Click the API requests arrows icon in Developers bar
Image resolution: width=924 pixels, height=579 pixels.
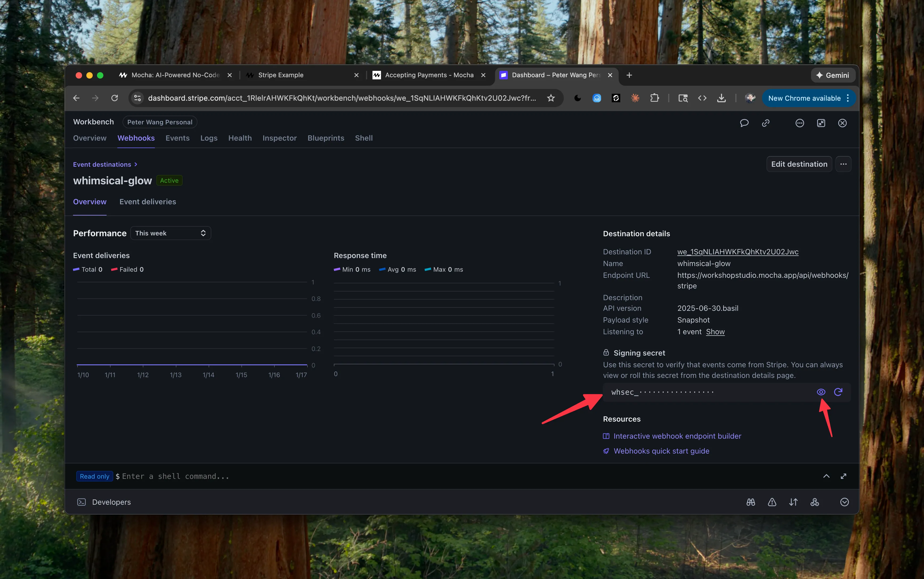click(793, 502)
